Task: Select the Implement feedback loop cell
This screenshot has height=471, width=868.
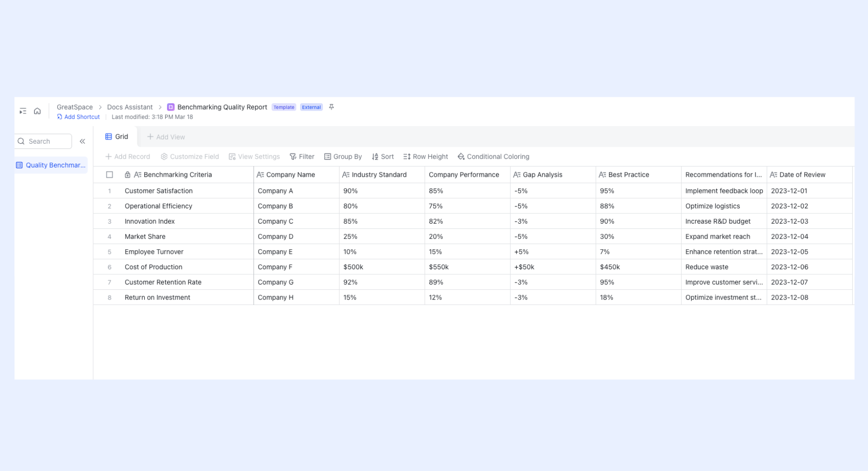Action: coord(724,191)
